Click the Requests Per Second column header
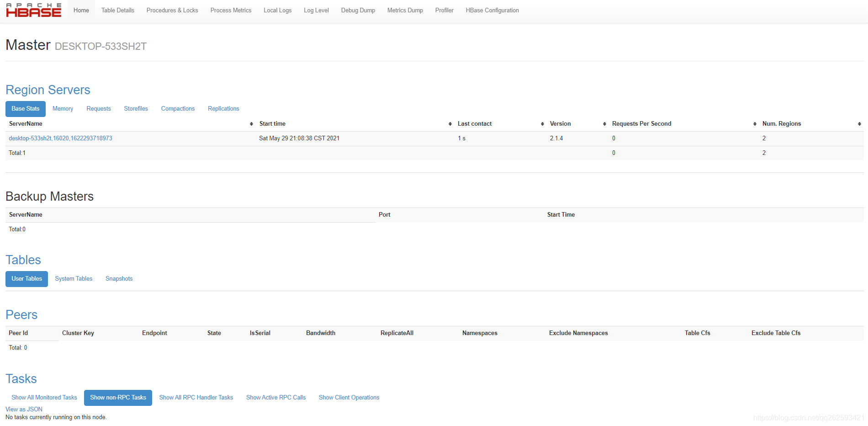Viewport: 868px width, 426px height. tap(641, 124)
